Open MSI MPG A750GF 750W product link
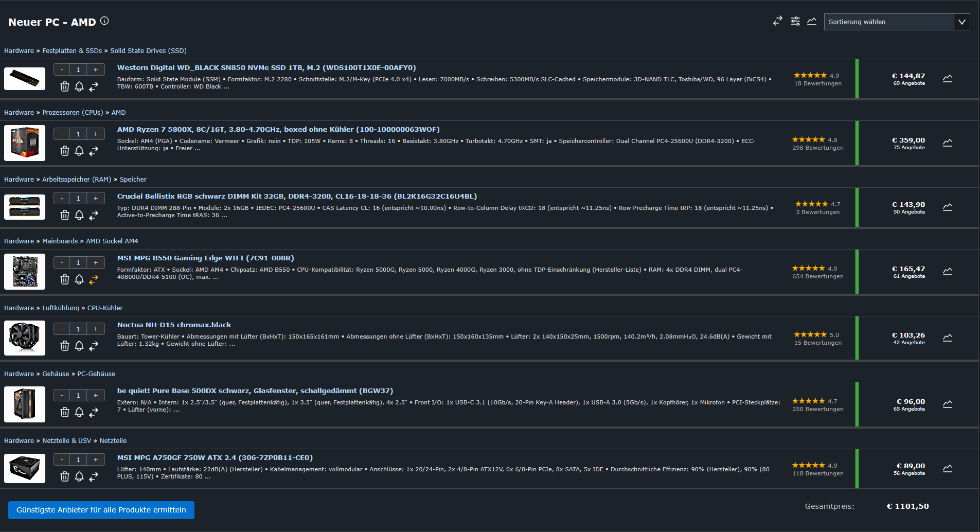 click(x=215, y=457)
